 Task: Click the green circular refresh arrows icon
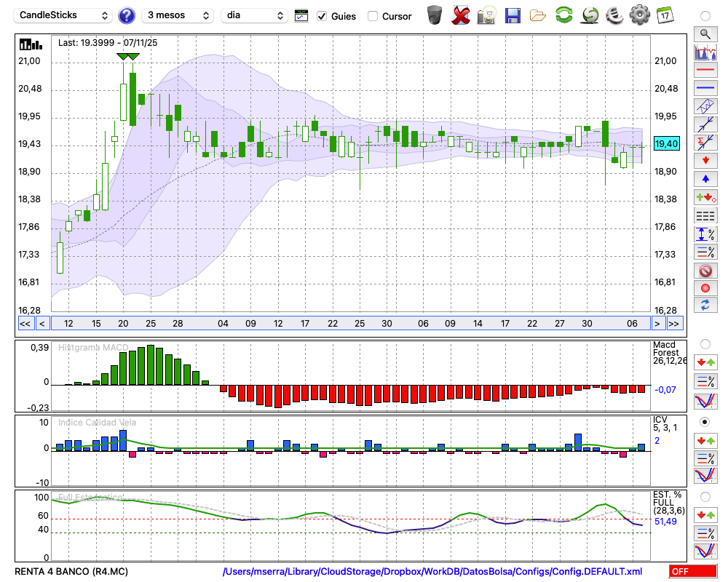(x=563, y=15)
